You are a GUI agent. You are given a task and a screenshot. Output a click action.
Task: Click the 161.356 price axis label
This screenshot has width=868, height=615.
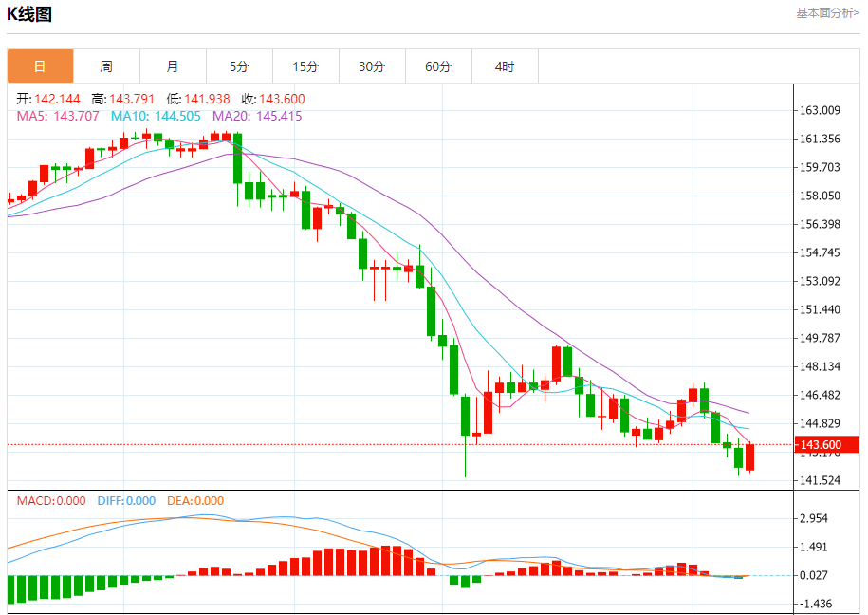click(820, 140)
